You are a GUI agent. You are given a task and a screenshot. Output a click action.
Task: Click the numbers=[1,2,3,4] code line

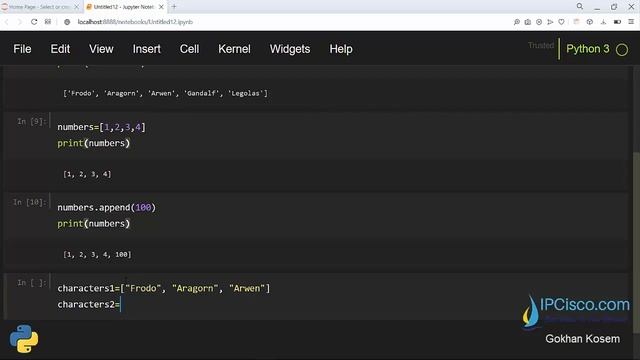[x=101, y=127]
